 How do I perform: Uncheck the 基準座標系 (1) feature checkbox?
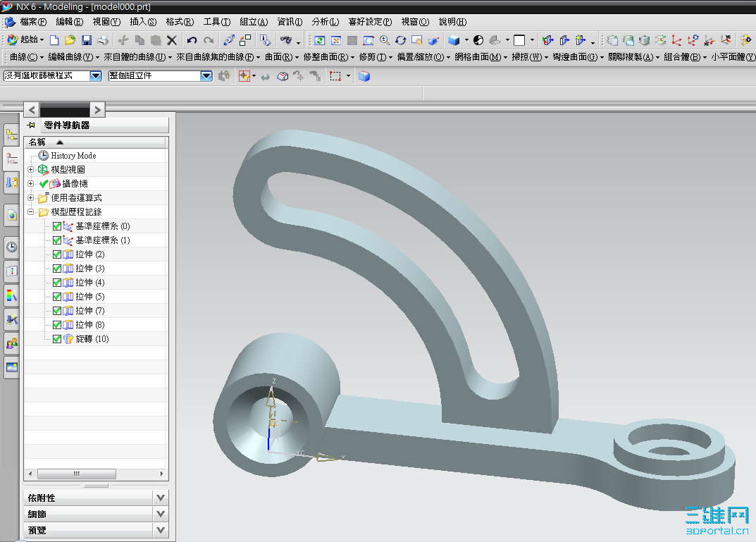(57, 240)
